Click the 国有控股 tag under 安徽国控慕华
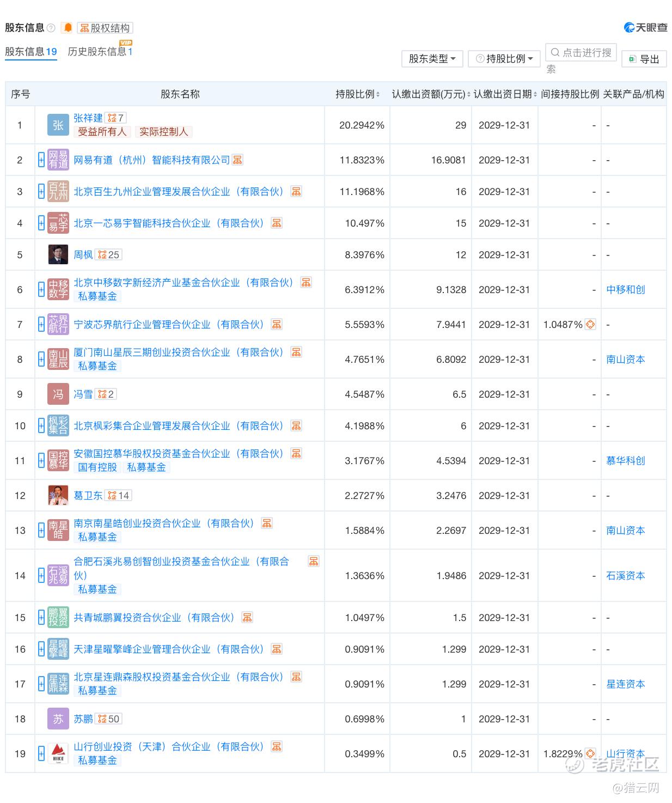Image resolution: width=672 pixels, height=803 pixels. pos(97,467)
